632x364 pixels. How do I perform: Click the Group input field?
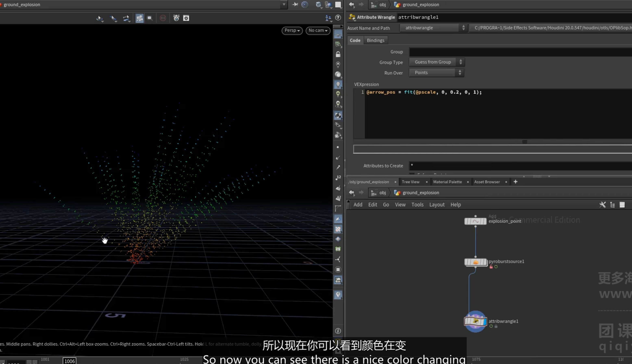(520, 52)
